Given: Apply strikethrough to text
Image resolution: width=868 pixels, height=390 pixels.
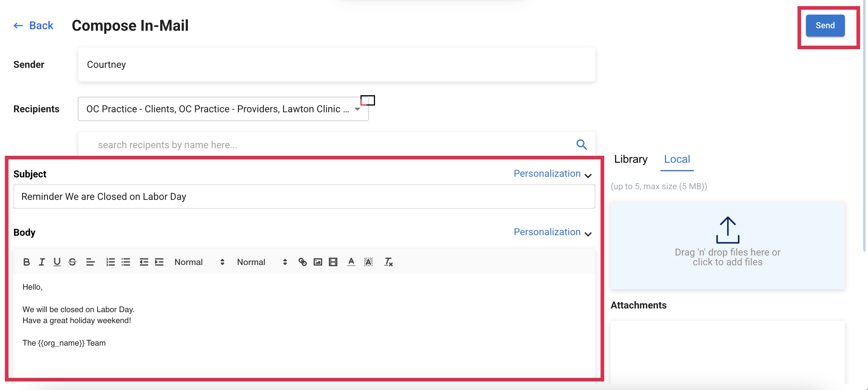Looking at the screenshot, I should pyautogui.click(x=72, y=262).
